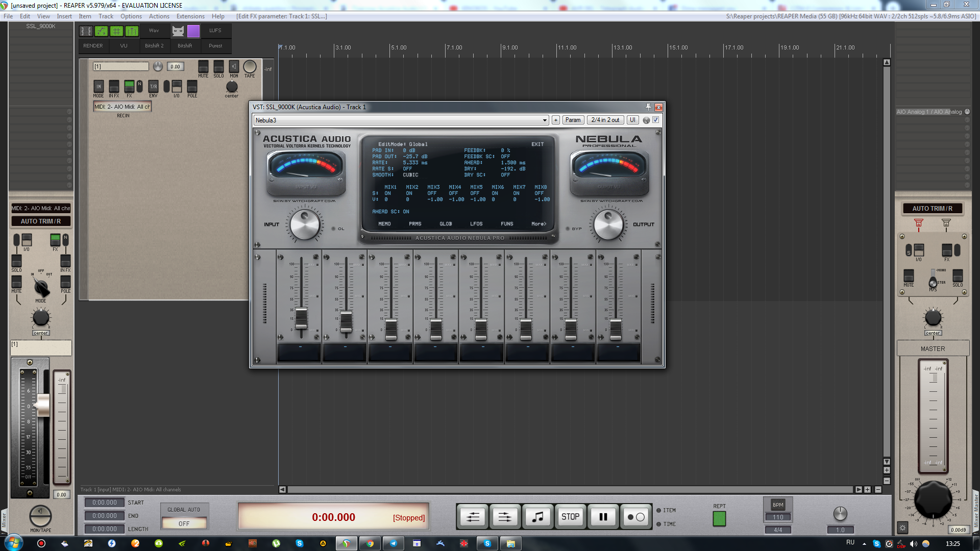Viewport: 980px width, 551px height.
Task: Click the Nebula OUTPUT knob
Action: (x=608, y=225)
